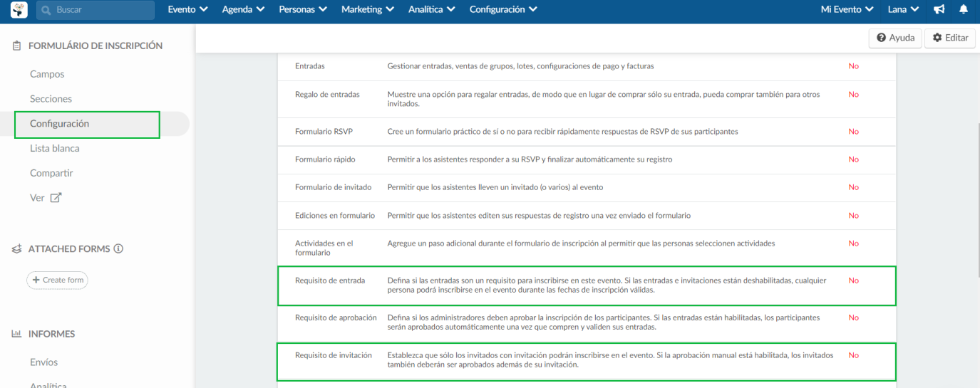Click the InEvent logo icon

click(x=19, y=10)
